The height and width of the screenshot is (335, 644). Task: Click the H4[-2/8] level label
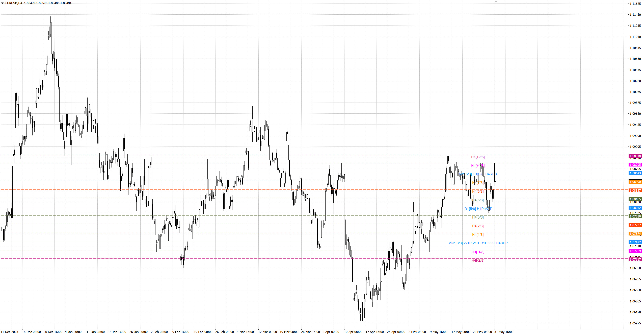[x=478, y=260]
